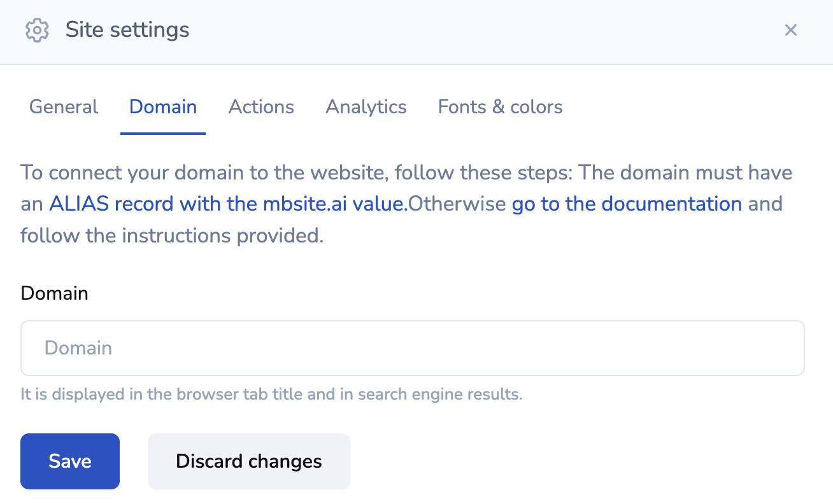This screenshot has height=504, width=833.
Task: Click the browser tab title helper text
Action: coord(271,395)
